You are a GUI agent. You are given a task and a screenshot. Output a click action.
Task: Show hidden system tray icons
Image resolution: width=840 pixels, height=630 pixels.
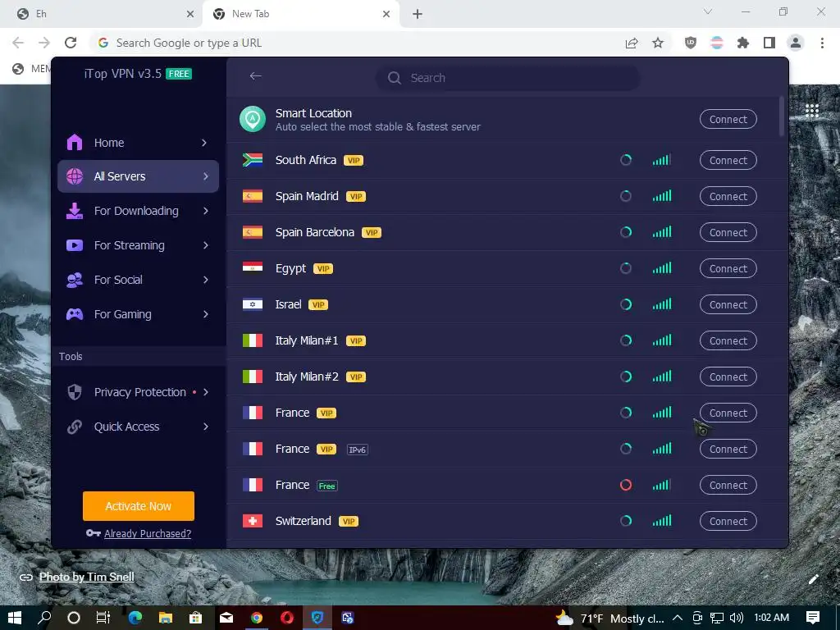[x=677, y=618]
